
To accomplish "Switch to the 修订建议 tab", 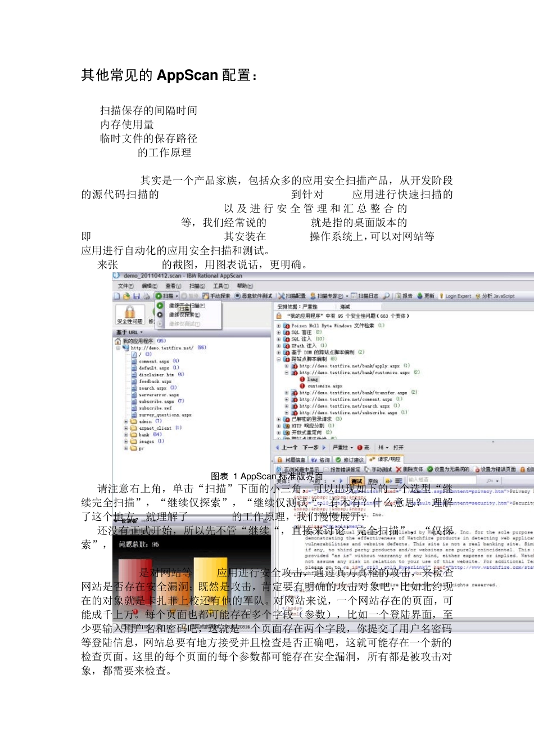I will (x=350, y=460).
